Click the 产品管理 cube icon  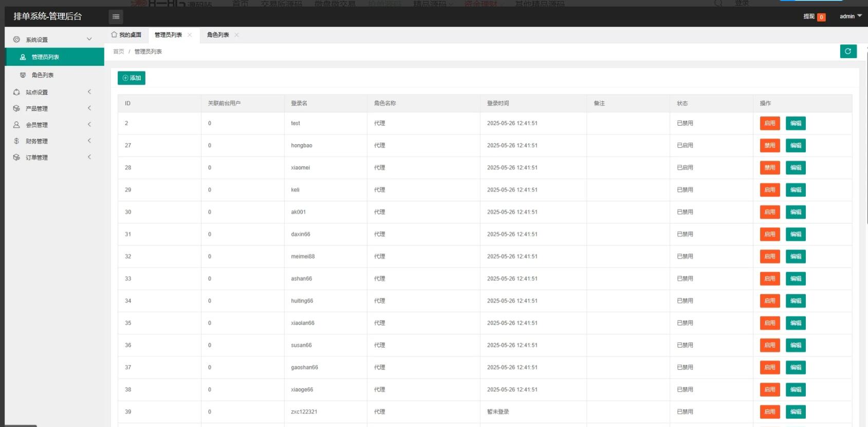pyautogui.click(x=16, y=109)
